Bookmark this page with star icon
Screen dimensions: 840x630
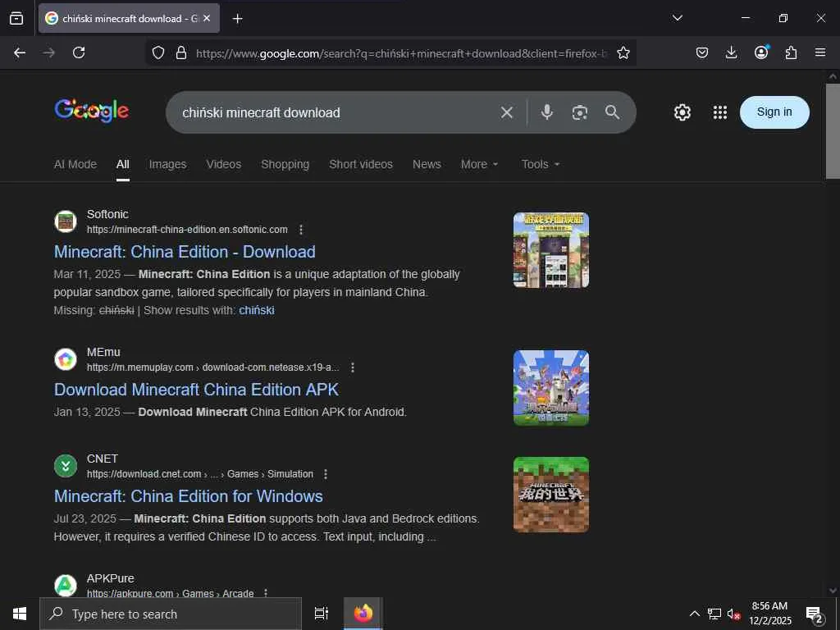623,52
